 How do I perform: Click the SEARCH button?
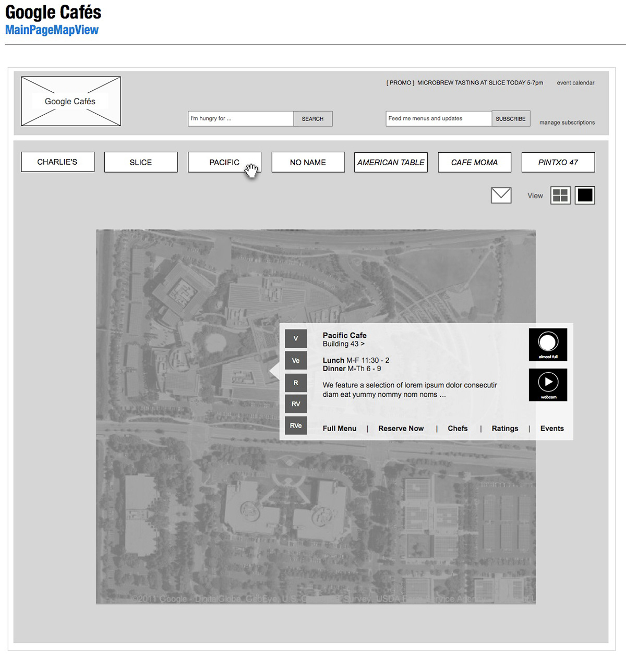312,119
